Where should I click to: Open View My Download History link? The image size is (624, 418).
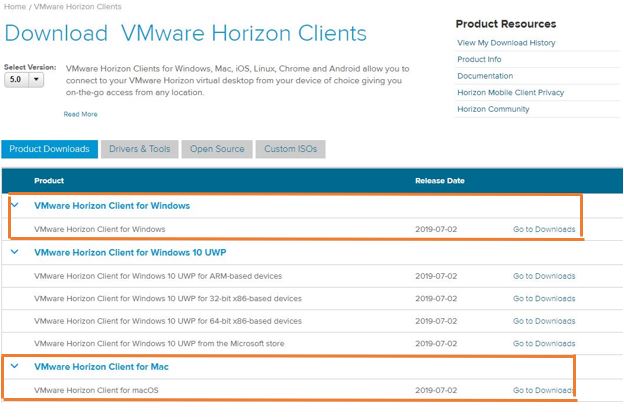pyautogui.click(x=506, y=43)
